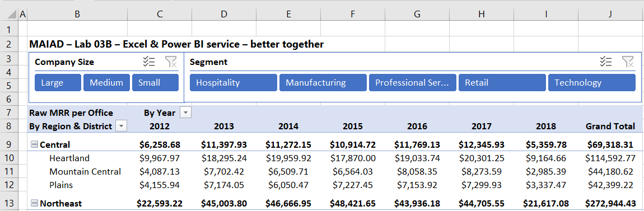This screenshot has width=644, height=211.
Task: Select column D header
Action: pyautogui.click(x=224, y=14)
